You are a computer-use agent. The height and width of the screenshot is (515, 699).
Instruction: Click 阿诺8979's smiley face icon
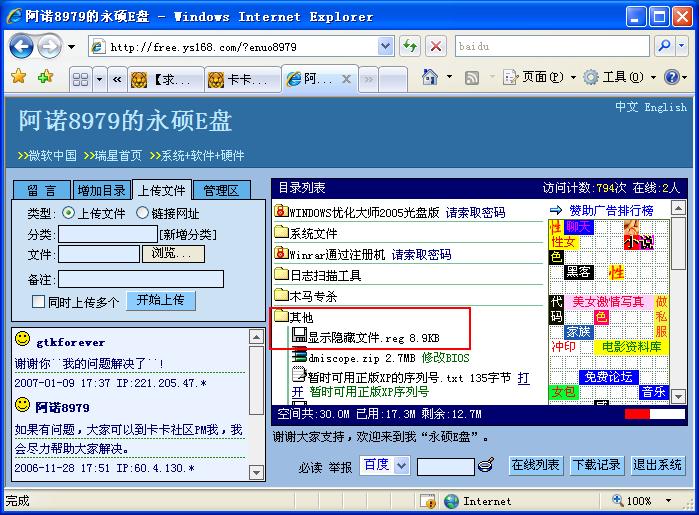click(22, 404)
